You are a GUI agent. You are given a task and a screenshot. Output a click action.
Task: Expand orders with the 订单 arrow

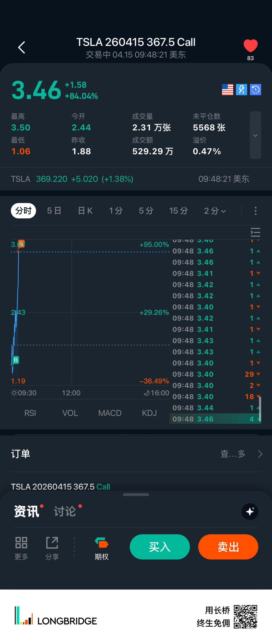[260, 454]
